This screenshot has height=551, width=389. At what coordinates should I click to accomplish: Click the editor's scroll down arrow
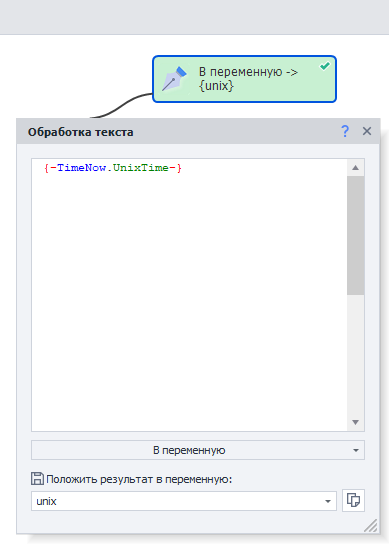355,422
